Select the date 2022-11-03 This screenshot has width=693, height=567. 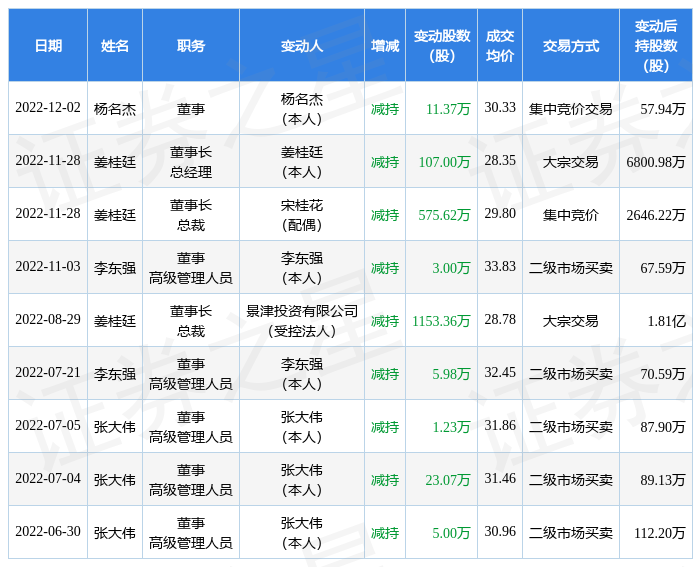coord(48,266)
